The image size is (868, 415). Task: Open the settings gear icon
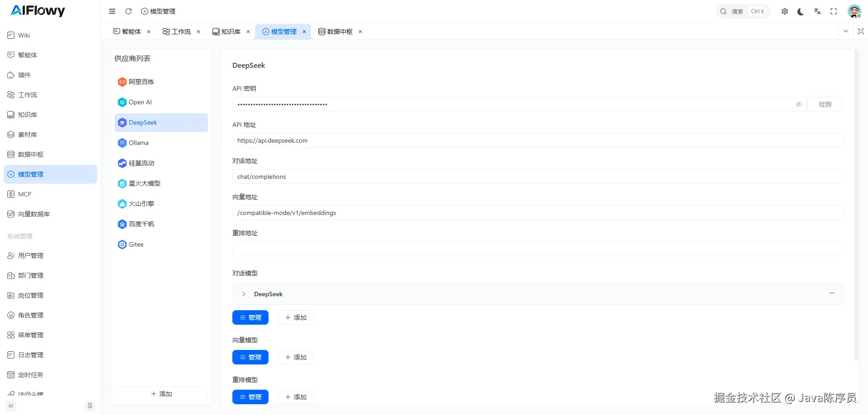[785, 11]
